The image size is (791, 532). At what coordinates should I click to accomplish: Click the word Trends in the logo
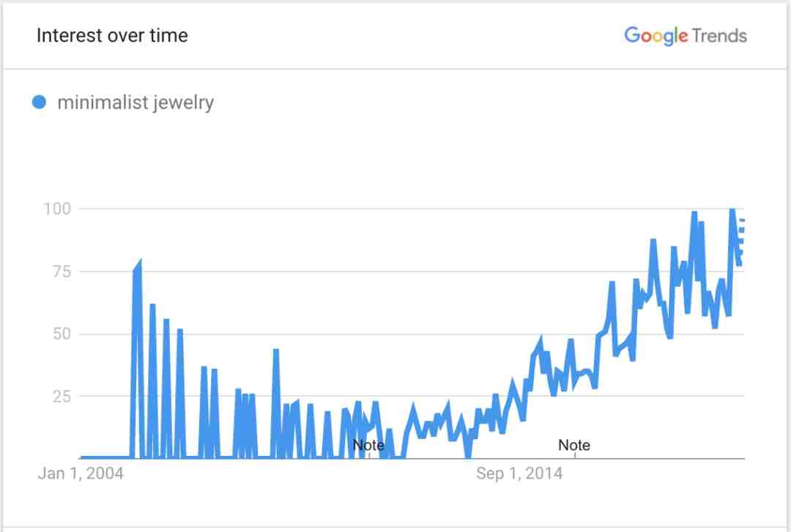coord(720,36)
